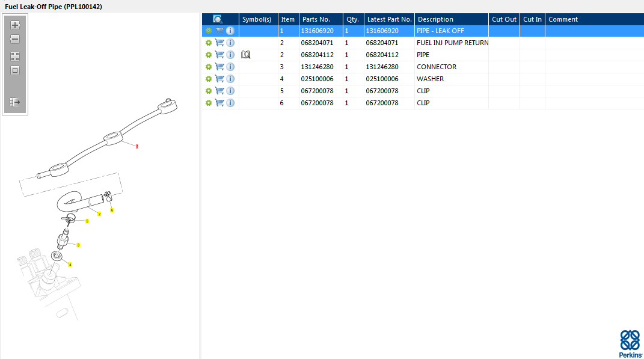Sort by Symbol(s) column header
This screenshot has width=644, height=359.
[259, 19]
